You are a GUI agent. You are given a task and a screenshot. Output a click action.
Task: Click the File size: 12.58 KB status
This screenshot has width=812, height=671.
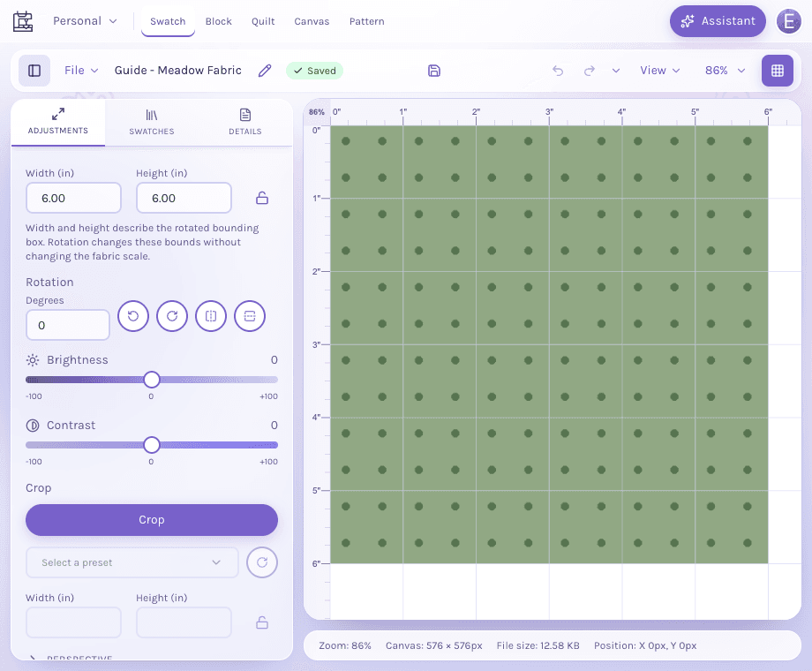click(x=538, y=645)
